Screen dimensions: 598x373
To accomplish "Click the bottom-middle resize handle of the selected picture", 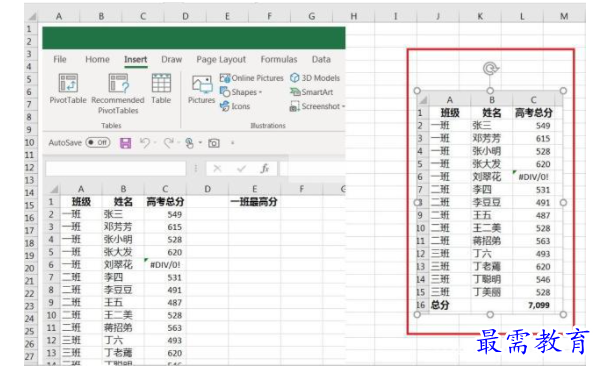I will click(490, 315).
